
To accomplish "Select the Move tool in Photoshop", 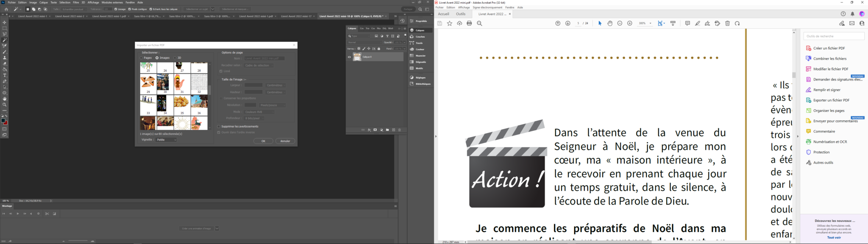I will point(5,22).
